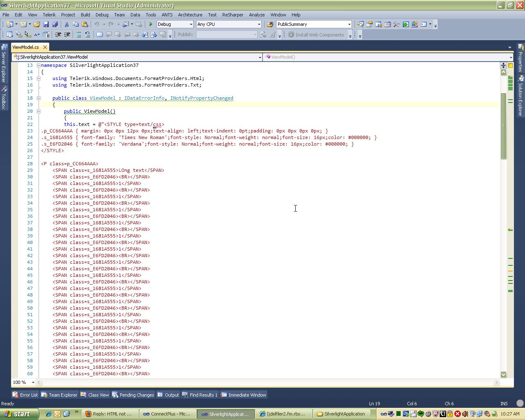Click the editor scroll down arrow
The width and height of the screenshot is (525, 420).
[x=504, y=374]
